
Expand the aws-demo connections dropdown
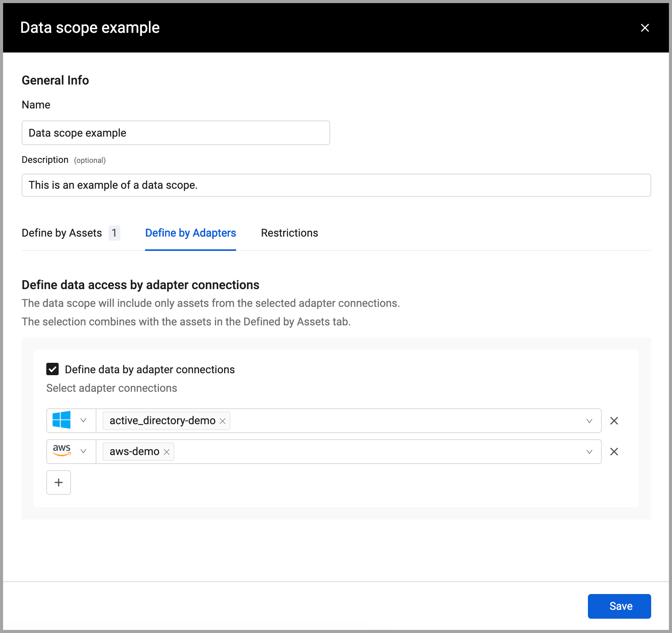coord(589,452)
